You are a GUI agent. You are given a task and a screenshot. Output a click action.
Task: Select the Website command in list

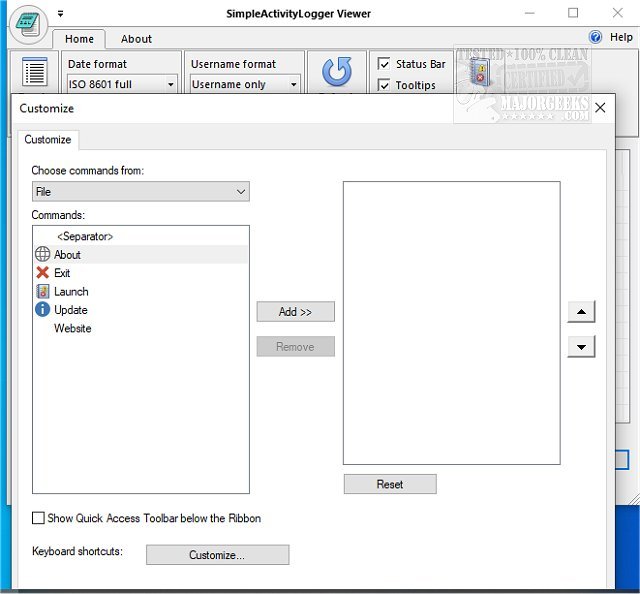click(73, 328)
